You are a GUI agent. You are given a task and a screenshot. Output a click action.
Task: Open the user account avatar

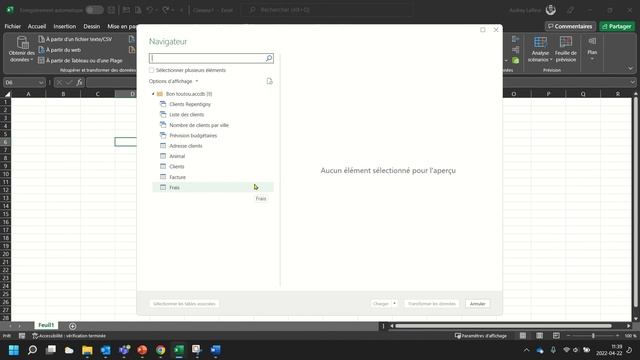[x=551, y=10]
